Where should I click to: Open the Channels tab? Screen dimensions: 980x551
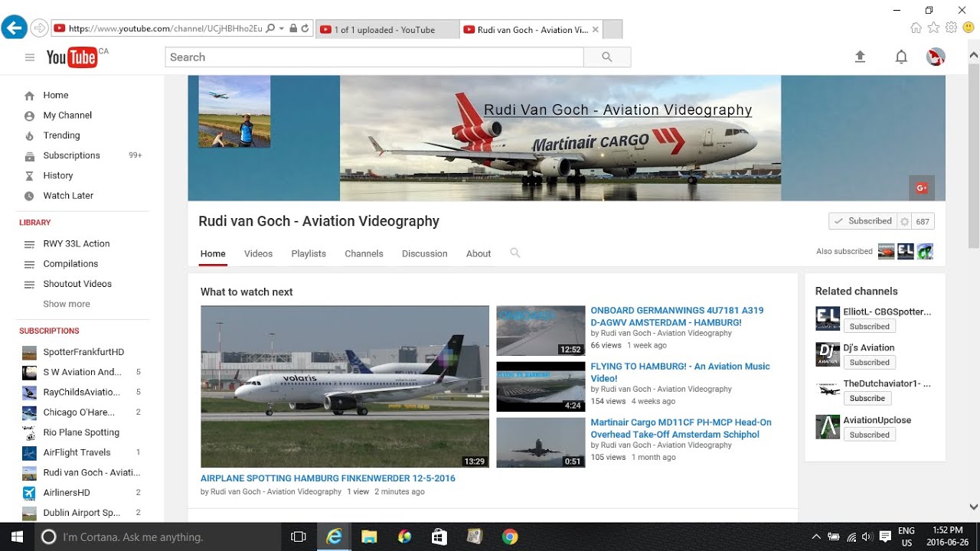364,253
